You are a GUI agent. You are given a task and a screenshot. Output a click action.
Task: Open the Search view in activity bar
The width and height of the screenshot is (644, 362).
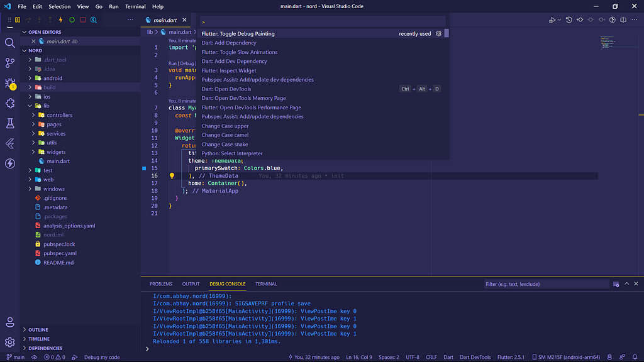point(10,43)
